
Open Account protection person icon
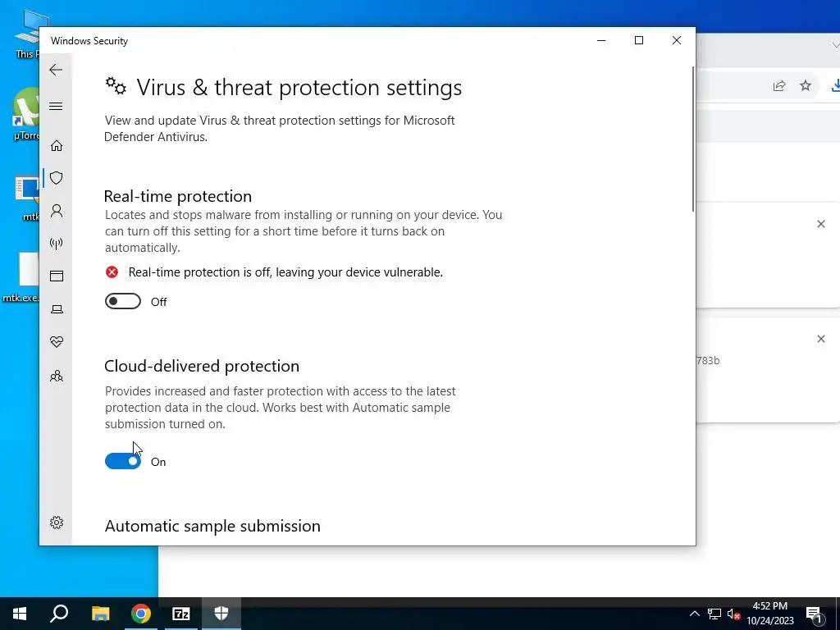(57, 211)
